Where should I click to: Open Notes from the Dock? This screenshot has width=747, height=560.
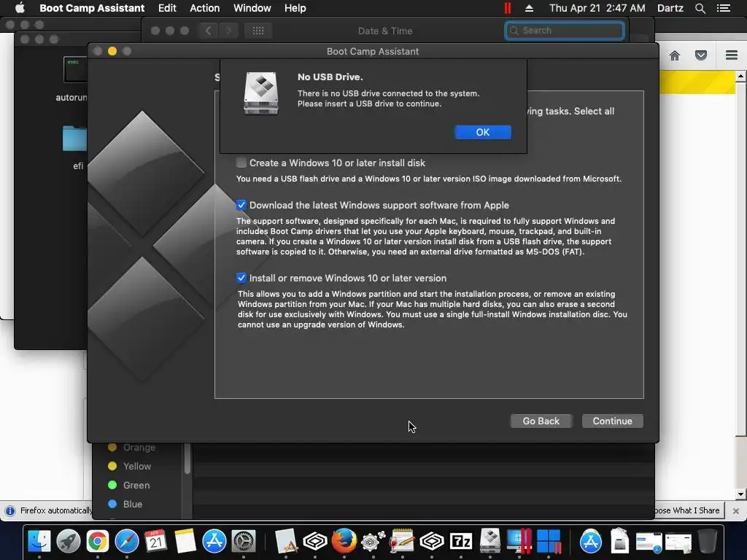tap(185, 541)
